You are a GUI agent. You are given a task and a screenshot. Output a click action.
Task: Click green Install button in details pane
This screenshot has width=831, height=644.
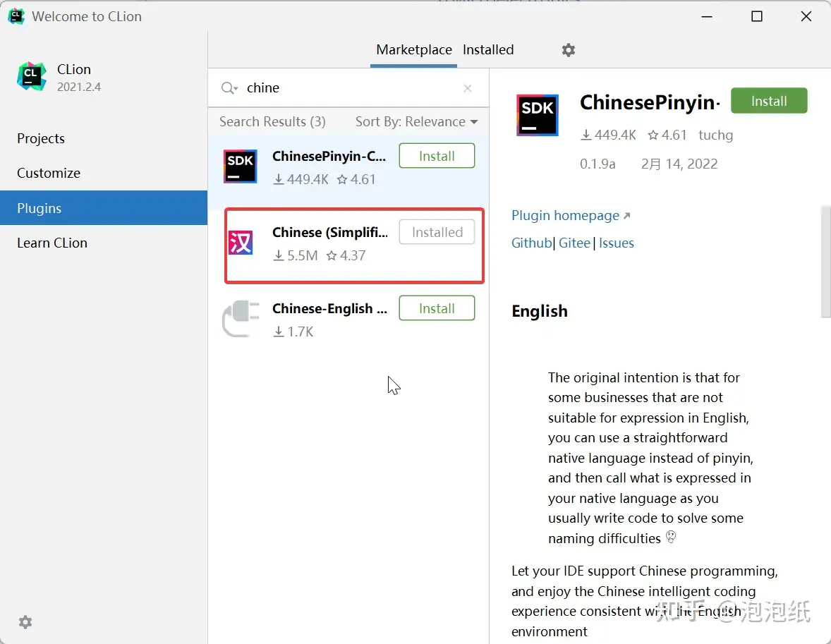coord(769,101)
